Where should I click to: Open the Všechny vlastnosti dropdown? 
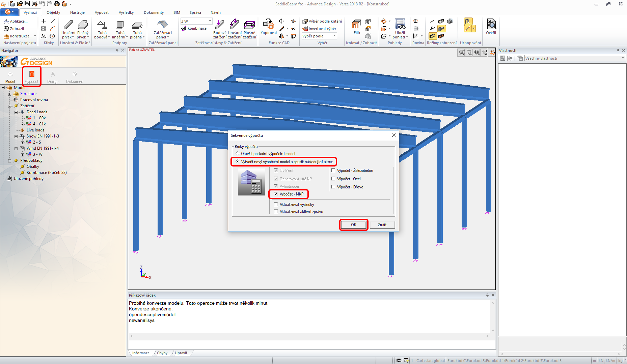[x=622, y=58]
